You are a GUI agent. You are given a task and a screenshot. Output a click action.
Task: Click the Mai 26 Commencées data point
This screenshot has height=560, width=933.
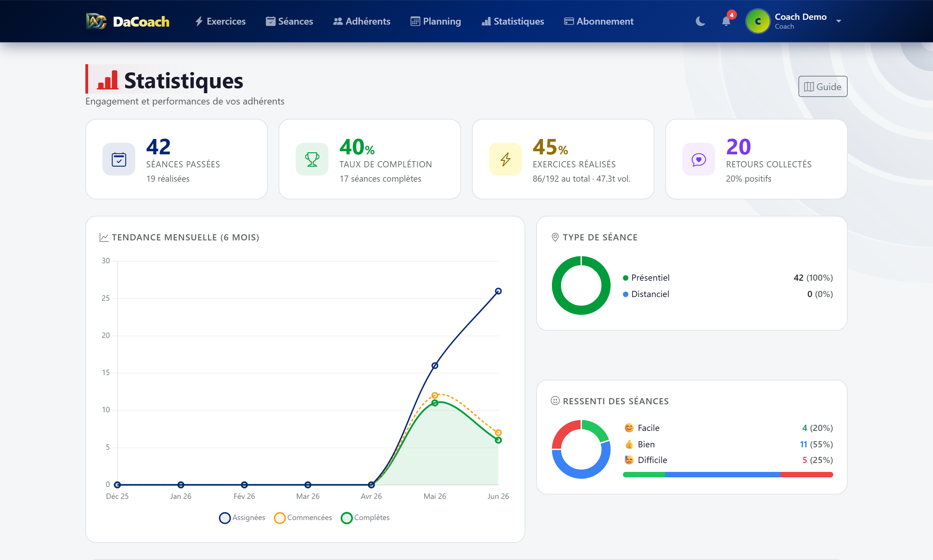tap(435, 395)
